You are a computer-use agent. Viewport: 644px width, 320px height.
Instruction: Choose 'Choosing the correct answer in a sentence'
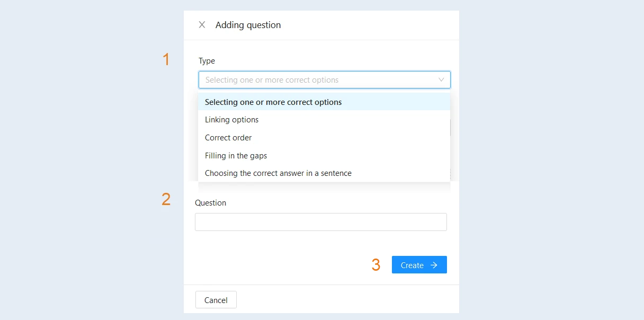point(324,173)
